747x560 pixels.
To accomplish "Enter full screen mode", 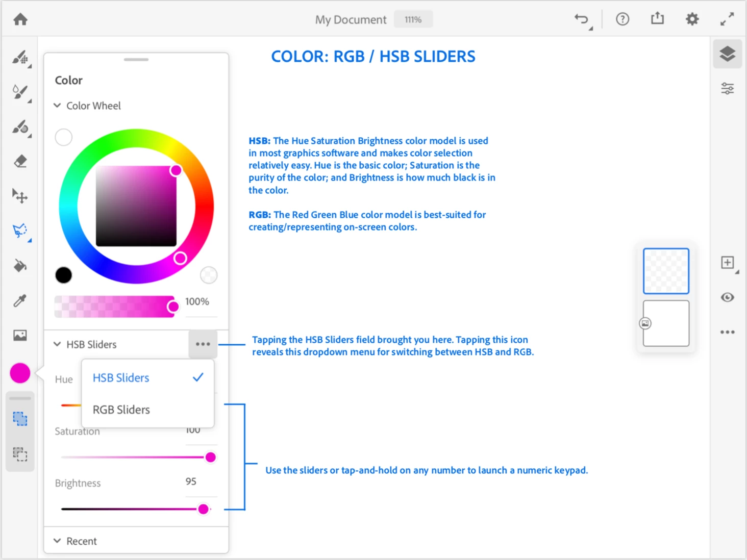I will click(727, 19).
